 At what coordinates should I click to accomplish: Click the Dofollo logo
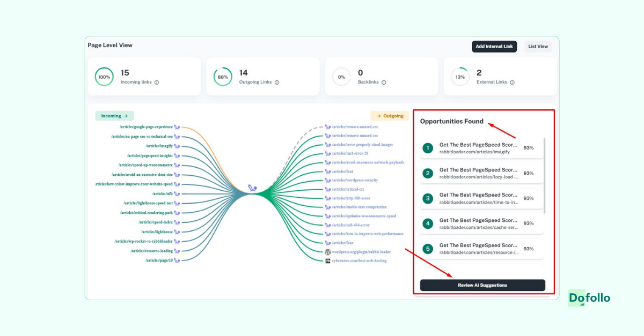tap(589, 298)
